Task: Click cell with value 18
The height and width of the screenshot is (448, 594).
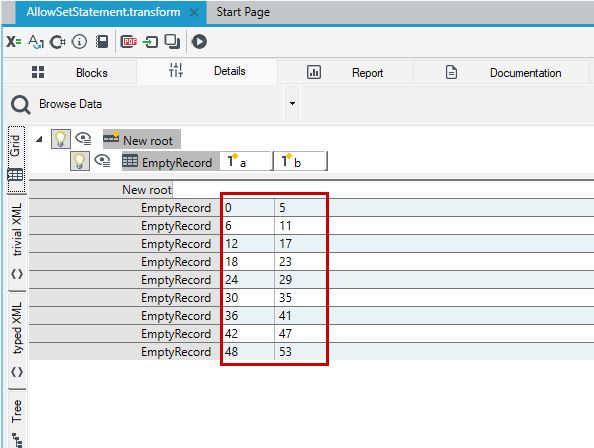Action: click(x=248, y=262)
